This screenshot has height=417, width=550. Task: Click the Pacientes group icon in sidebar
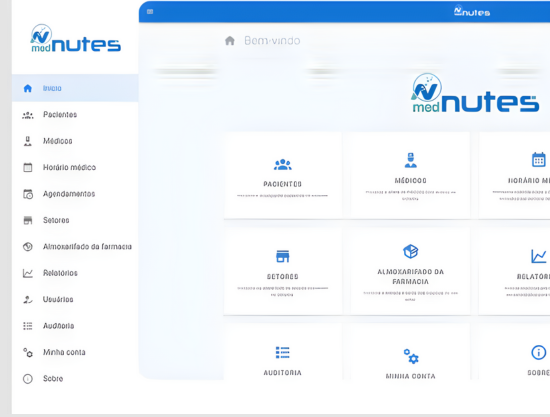(x=28, y=115)
